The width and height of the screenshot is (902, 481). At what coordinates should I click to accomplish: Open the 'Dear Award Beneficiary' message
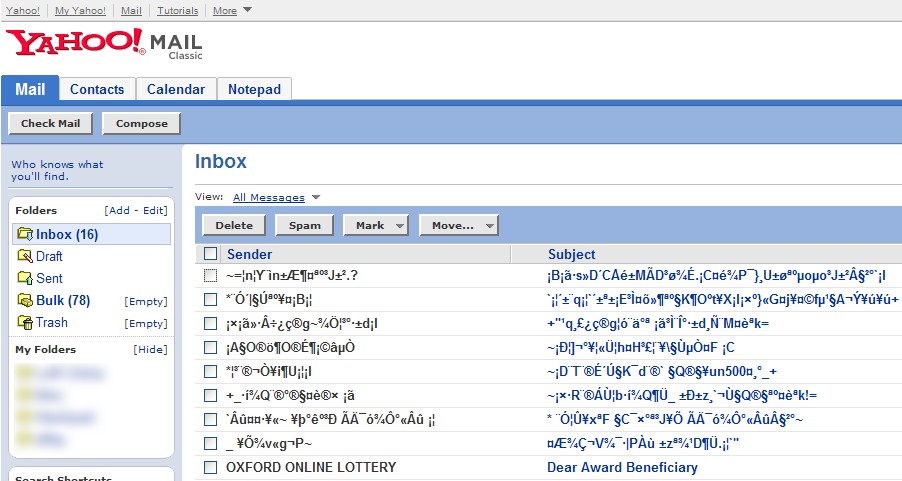click(x=622, y=467)
